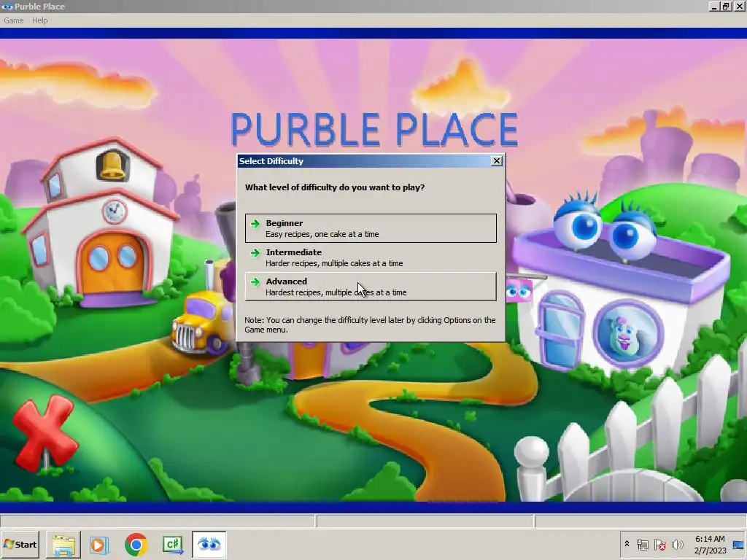The width and height of the screenshot is (747, 560).
Task: Click the Purble Place title bar icon
Action: (7, 6)
